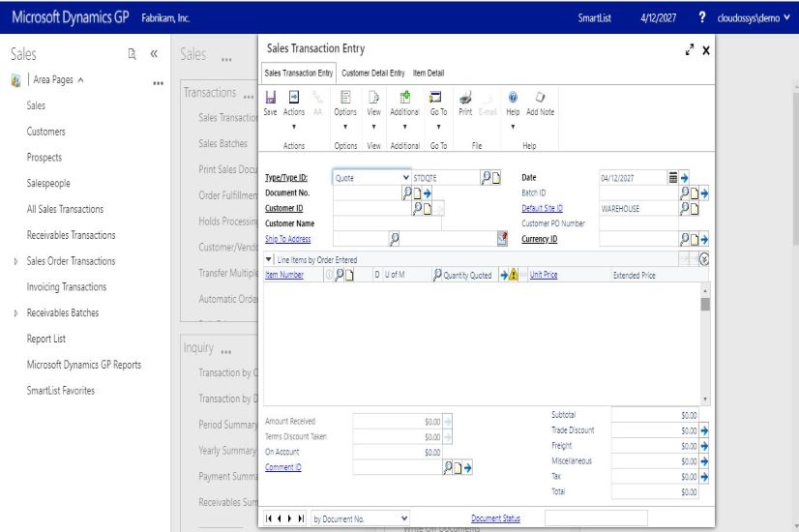Open Salespeople in the navigation pane
The image size is (799, 532).
click(48, 184)
